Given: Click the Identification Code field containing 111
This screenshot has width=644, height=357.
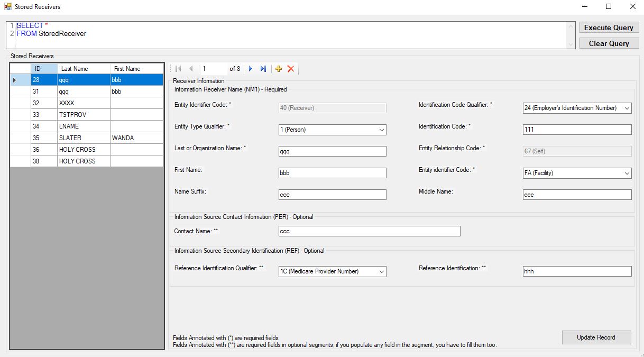Looking at the screenshot, I should coord(577,130).
